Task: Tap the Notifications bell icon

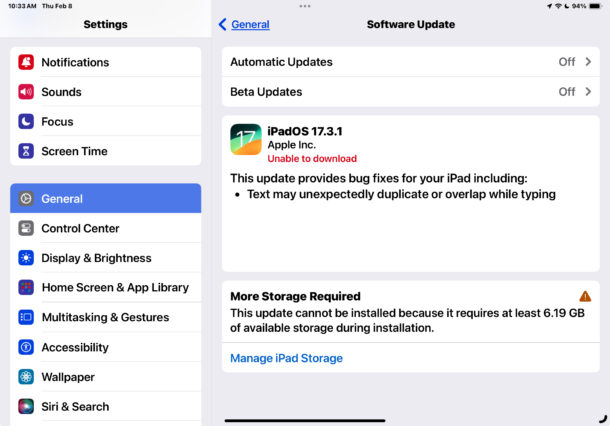Action: point(26,62)
